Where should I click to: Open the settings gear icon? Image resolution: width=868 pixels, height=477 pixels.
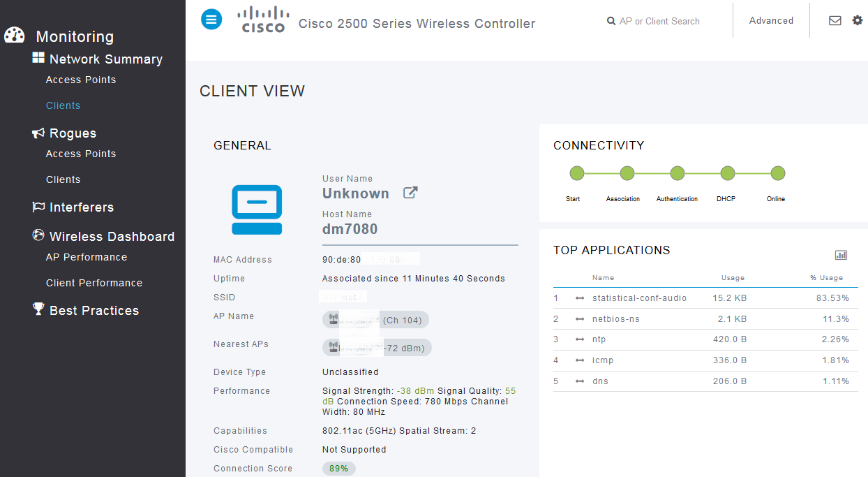[x=858, y=20]
